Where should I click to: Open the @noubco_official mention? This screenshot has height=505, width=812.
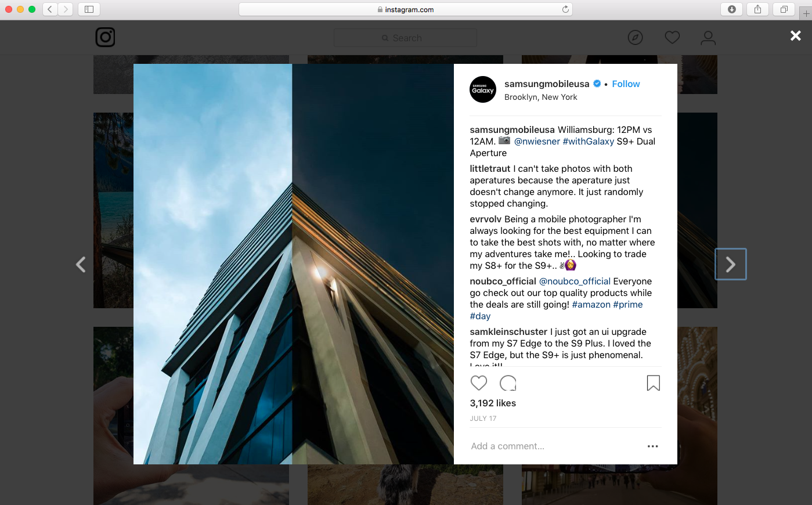(575, 281)
